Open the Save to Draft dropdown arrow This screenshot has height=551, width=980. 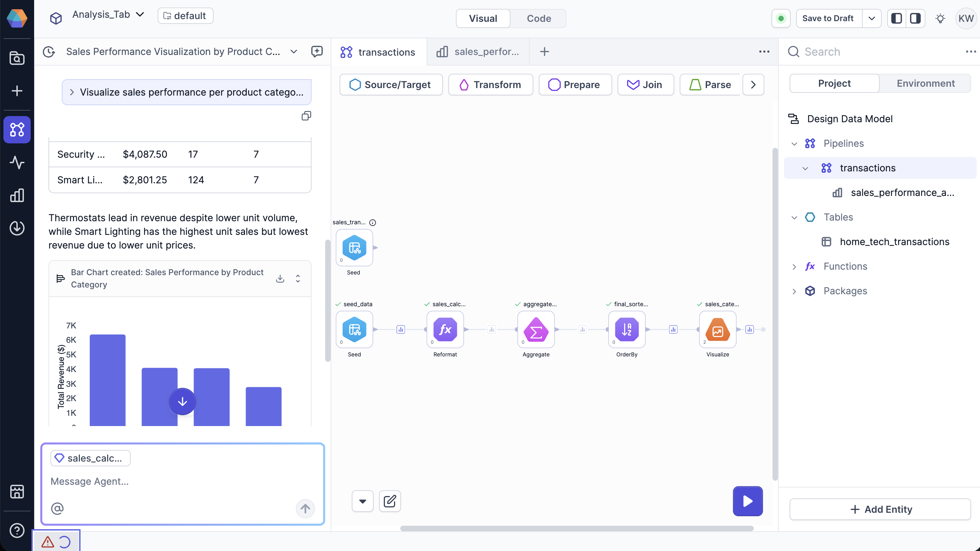pos(871,18)
